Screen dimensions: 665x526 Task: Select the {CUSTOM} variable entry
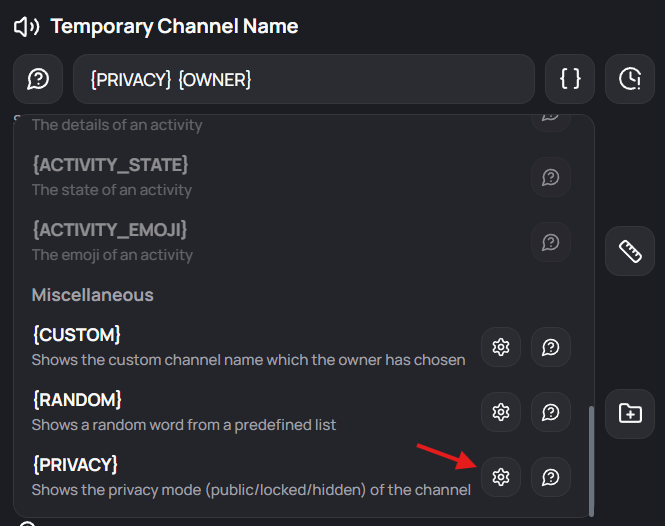click(x=77, y=334)
